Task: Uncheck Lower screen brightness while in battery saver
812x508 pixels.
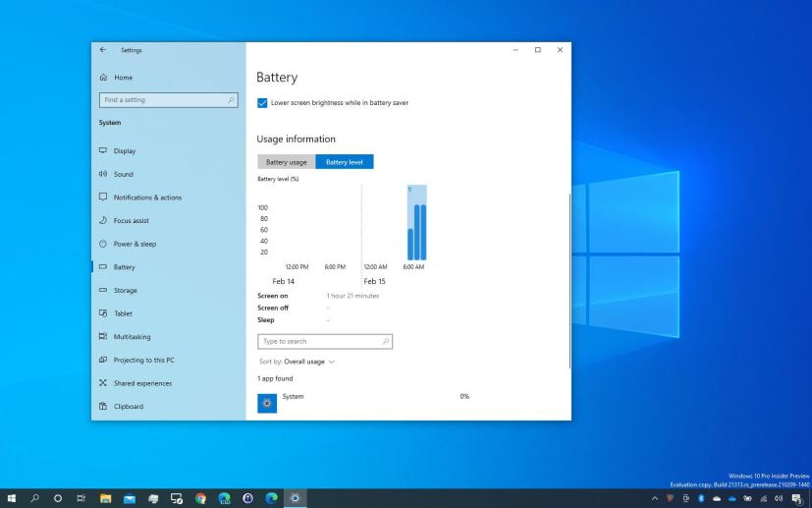Action: 262,103
